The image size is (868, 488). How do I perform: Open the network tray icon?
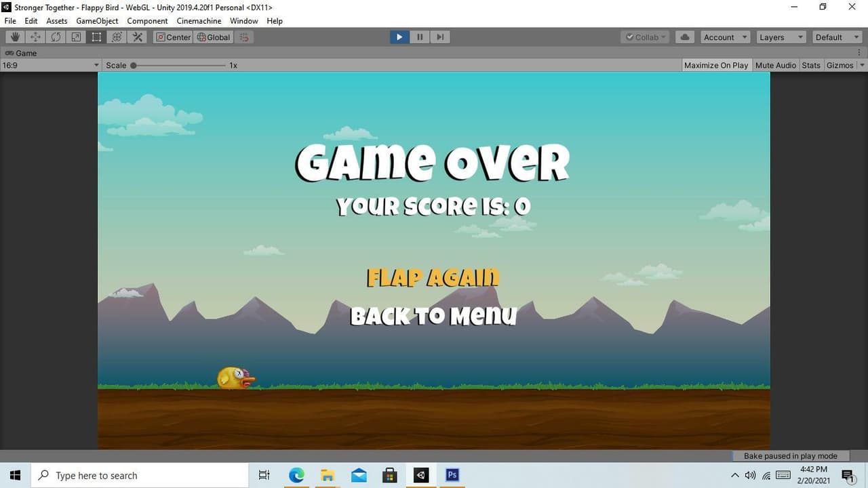pyautogui.click(x=766, y=475)
